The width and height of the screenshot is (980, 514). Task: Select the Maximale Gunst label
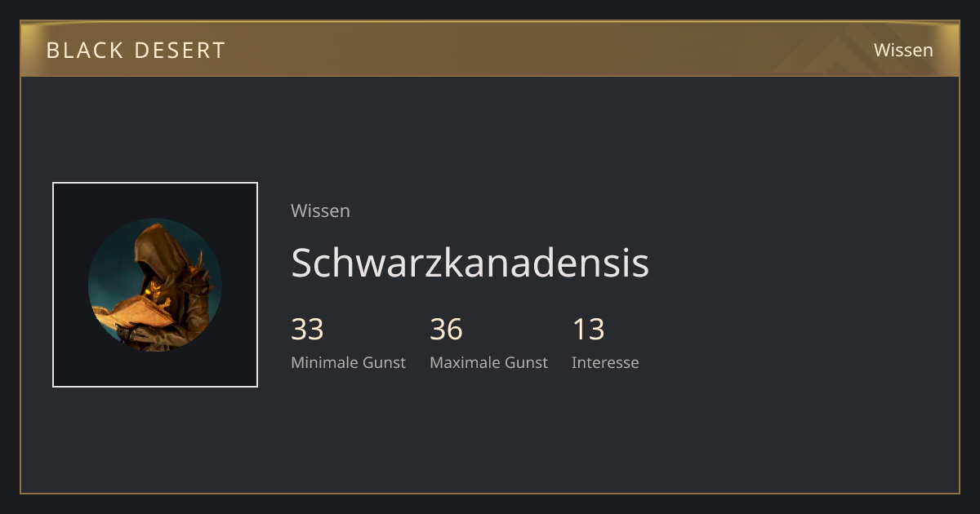pyautogui.click(x=488, y=362)
